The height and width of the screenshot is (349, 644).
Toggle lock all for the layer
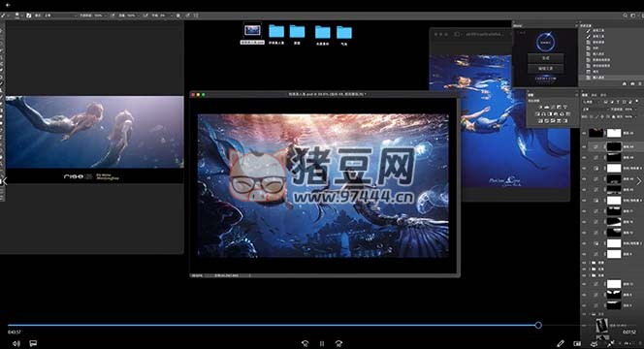613,116
